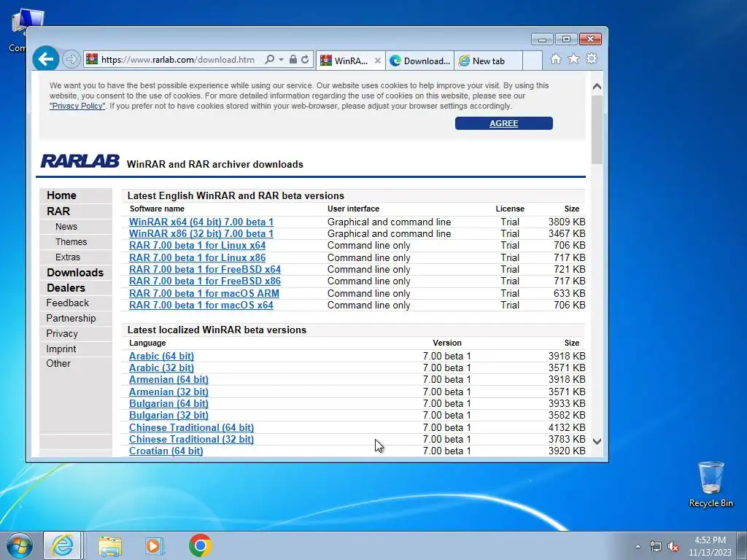Click the address bar URL field
Image resolution: width=747 pixels, height=560 pixels.
178,60
